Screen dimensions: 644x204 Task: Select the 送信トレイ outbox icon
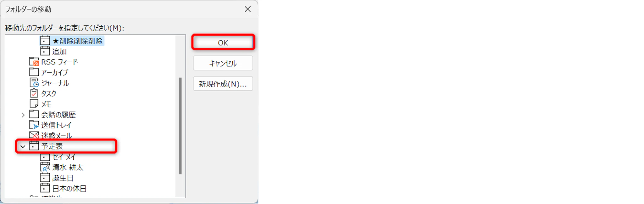coord(34,125)
